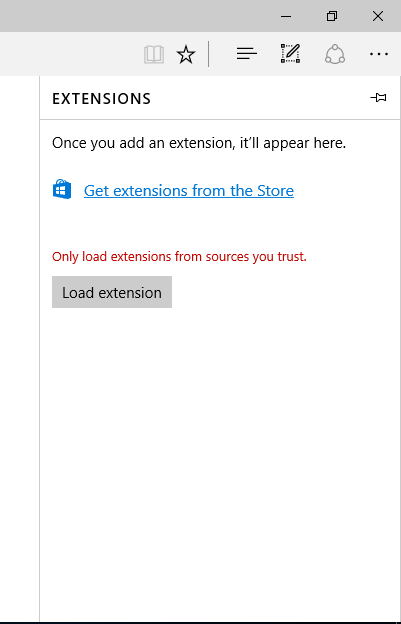Minimize the browser window
Image resolution: width=401 pixels, height=624 pixels.
tap(286, 16)
